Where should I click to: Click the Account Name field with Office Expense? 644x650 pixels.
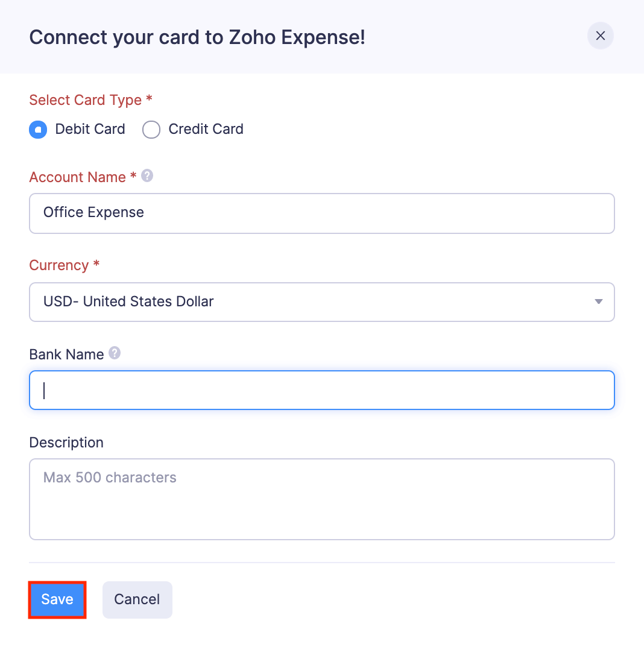pos(321,213)
